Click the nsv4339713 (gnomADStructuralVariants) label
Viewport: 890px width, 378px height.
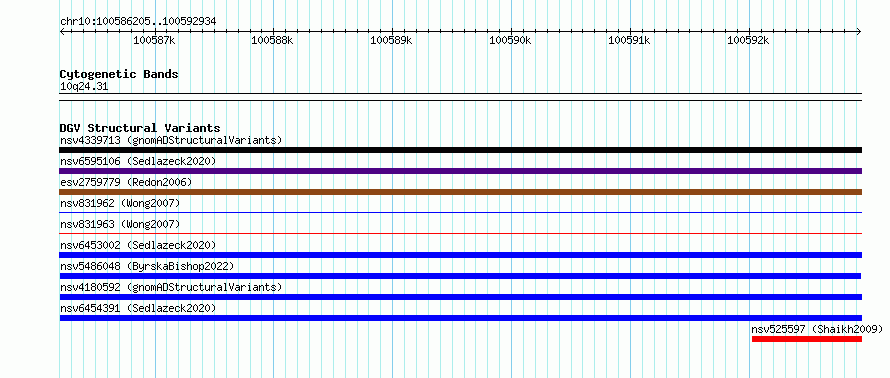point(171,140)
